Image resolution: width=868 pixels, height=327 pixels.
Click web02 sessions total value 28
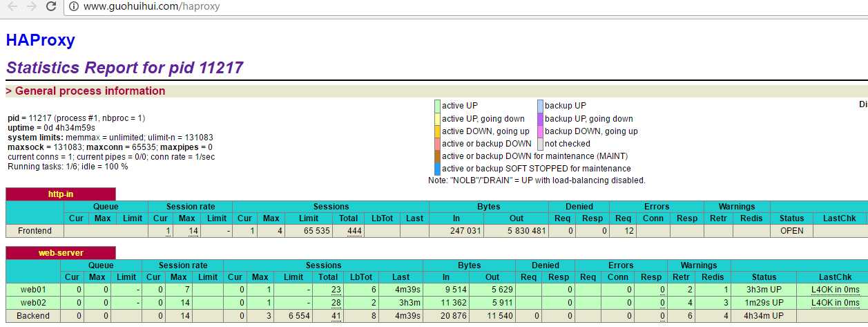[336, 303]
